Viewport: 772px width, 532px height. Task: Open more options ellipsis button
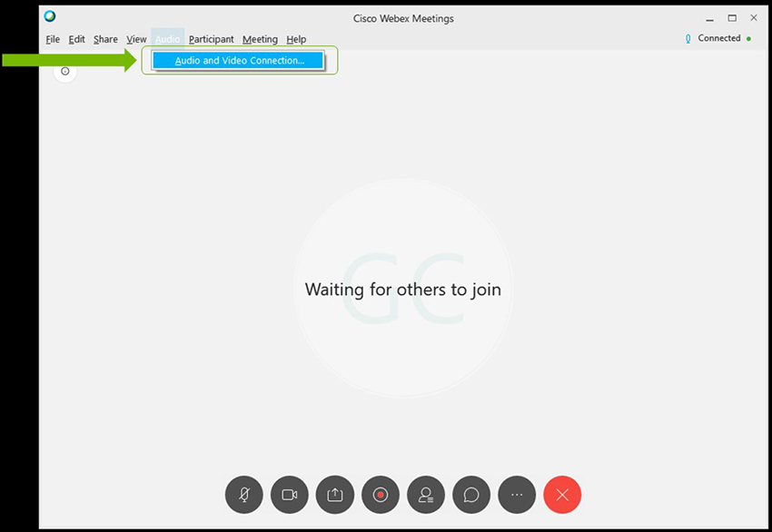517,495
